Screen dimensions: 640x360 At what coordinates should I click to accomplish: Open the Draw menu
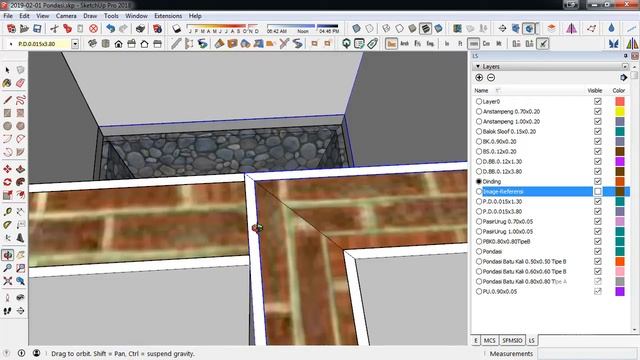click(90, 16)
